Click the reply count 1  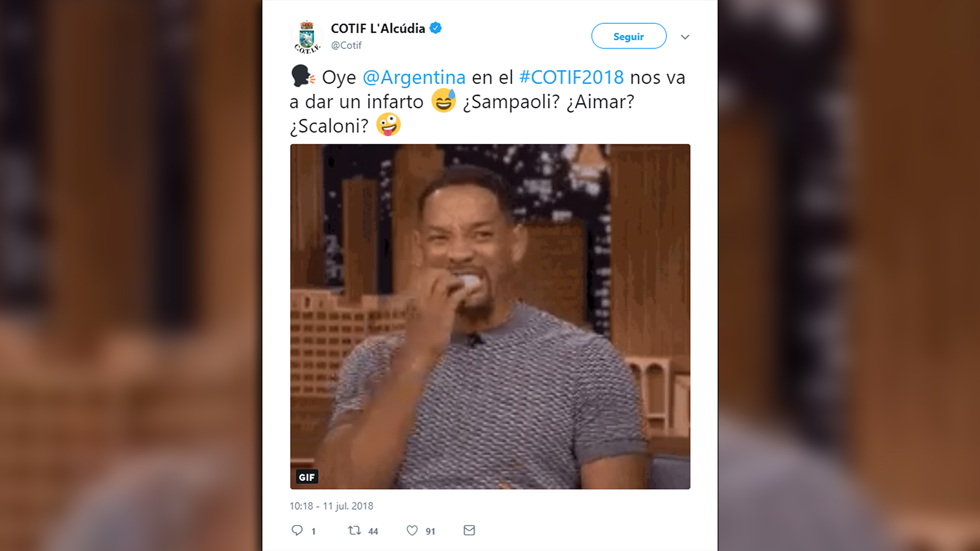313,532
